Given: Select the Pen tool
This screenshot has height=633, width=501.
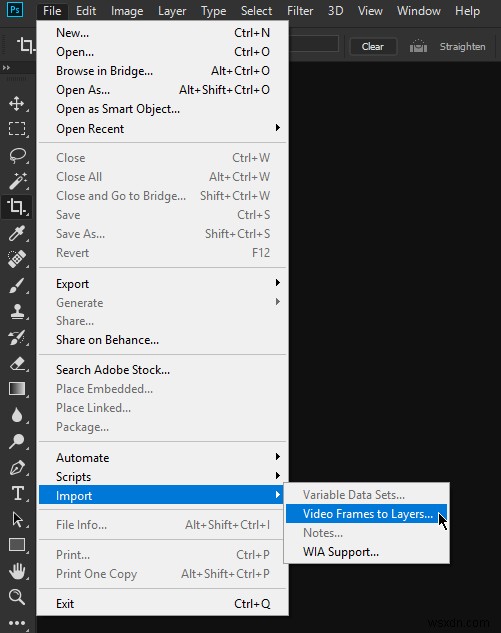Looking at the screenshot, I should (17, 467).
